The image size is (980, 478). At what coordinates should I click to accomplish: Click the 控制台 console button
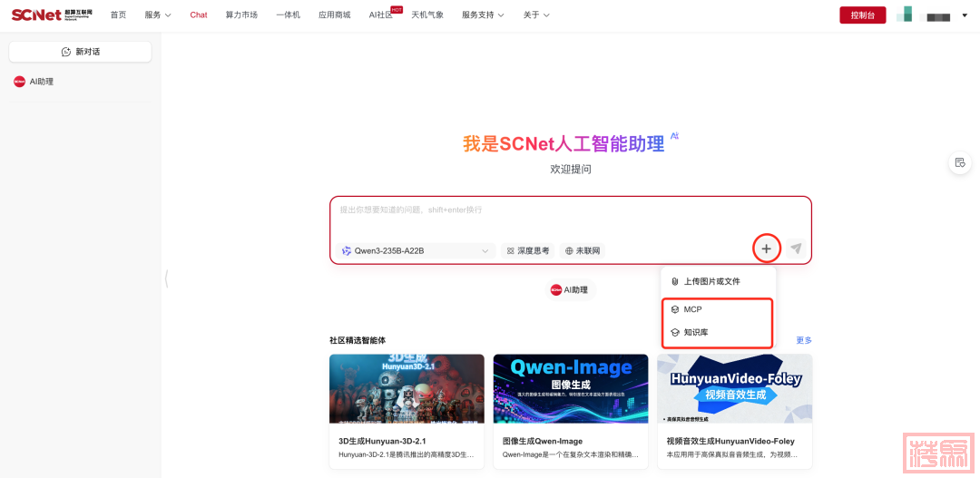[x=862, y=15]
